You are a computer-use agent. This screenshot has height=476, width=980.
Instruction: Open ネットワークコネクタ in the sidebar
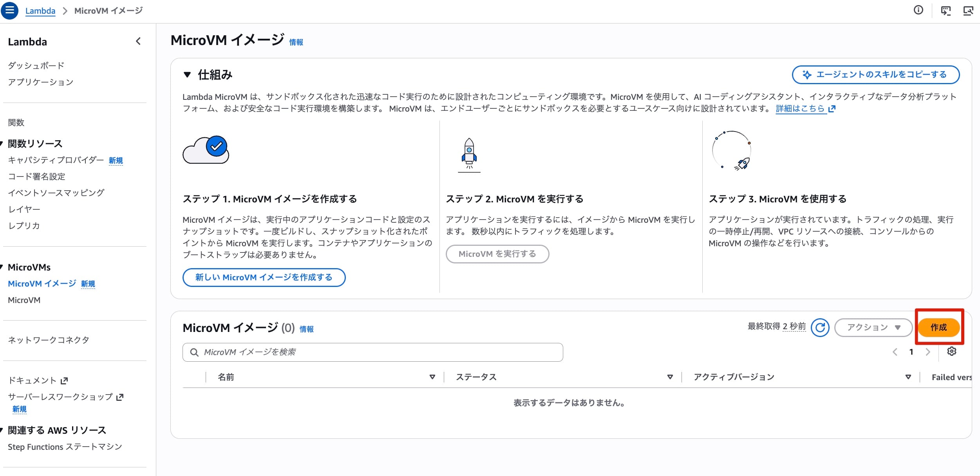pyautogui.click(x=49, y=340)
